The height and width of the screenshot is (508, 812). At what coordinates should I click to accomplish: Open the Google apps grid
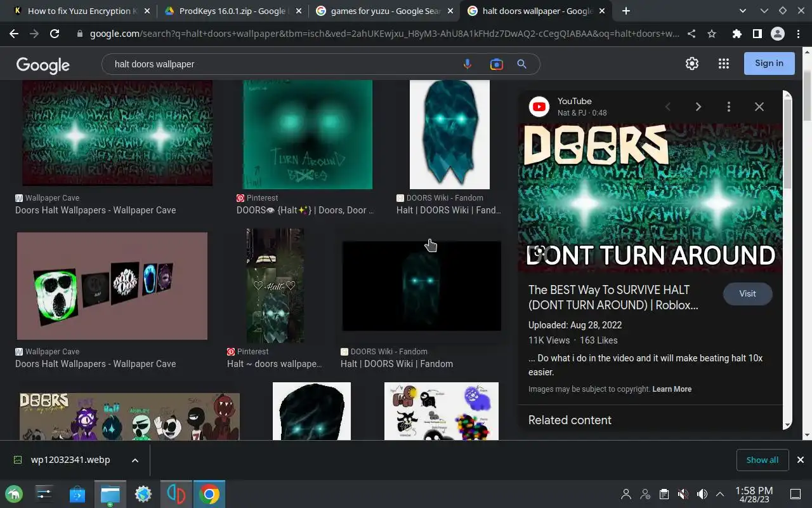tap(724, 63)
